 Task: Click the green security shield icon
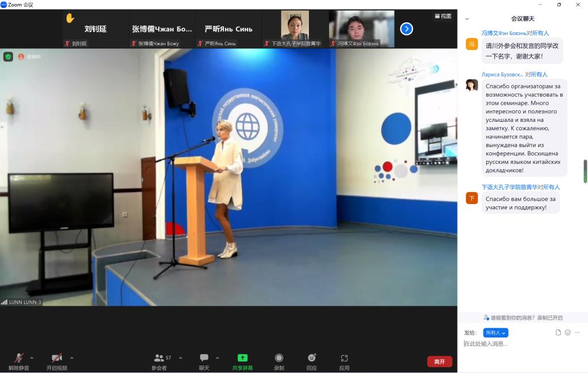coord(8,56)
